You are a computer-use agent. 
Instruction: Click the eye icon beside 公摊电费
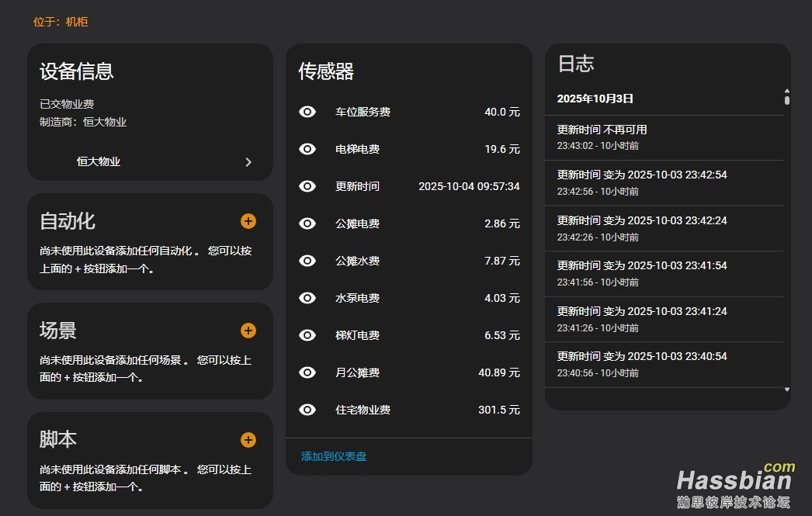[307, 223]
